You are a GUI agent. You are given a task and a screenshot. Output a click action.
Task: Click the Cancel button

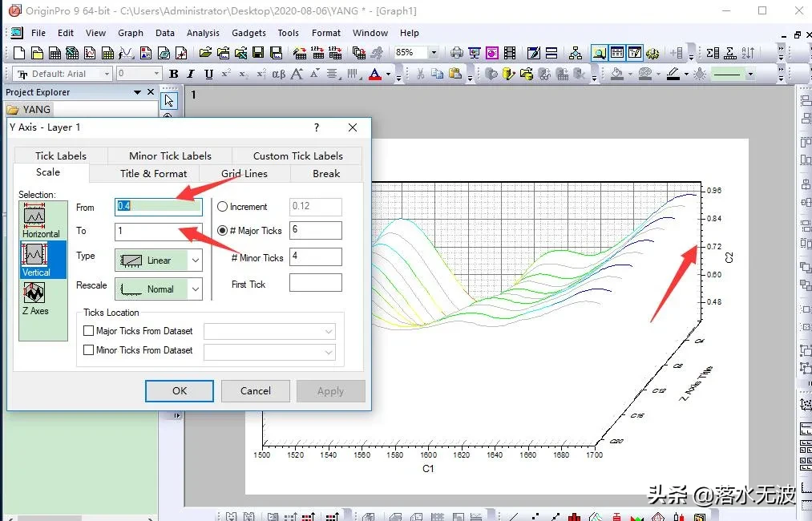(256, 391)
